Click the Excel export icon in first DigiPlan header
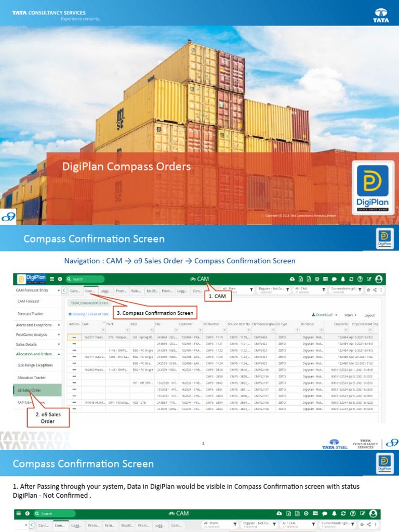The width and height of the screenshot is (399, 532). pyautogui.click(x=301, y=279)
